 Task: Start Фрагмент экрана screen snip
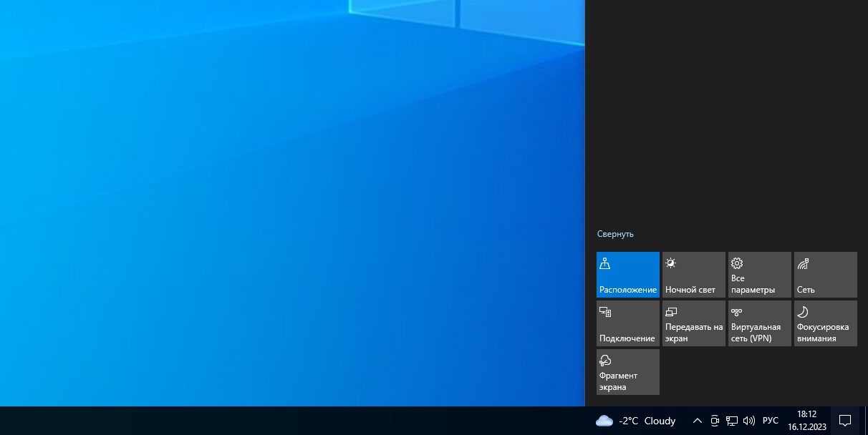(627, 372)
